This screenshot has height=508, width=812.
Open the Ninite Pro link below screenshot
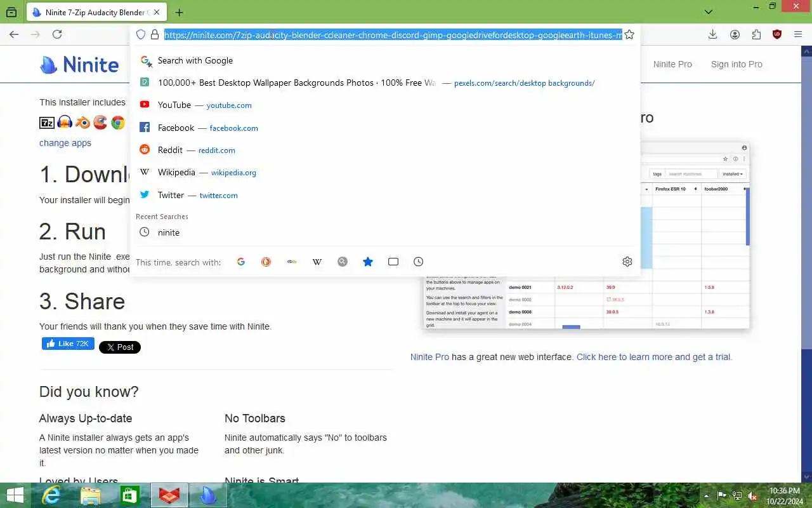[x=429, y=357]
